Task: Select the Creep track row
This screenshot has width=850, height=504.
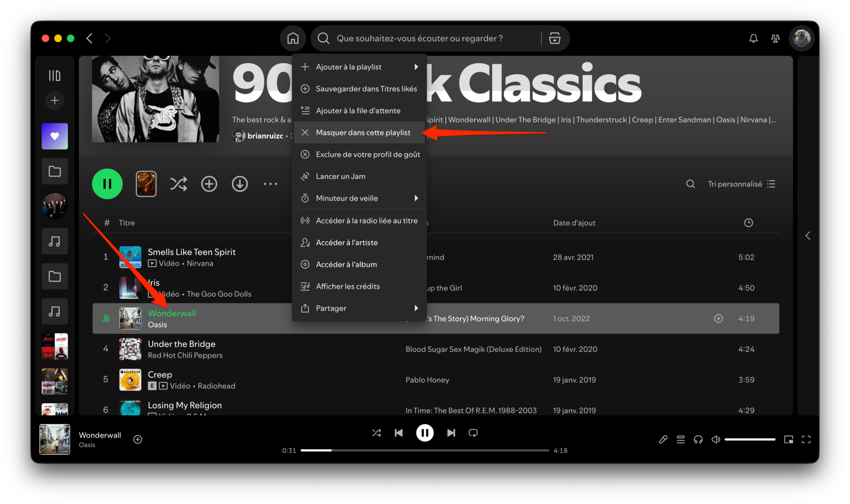Action: click(x=436, y=380)
